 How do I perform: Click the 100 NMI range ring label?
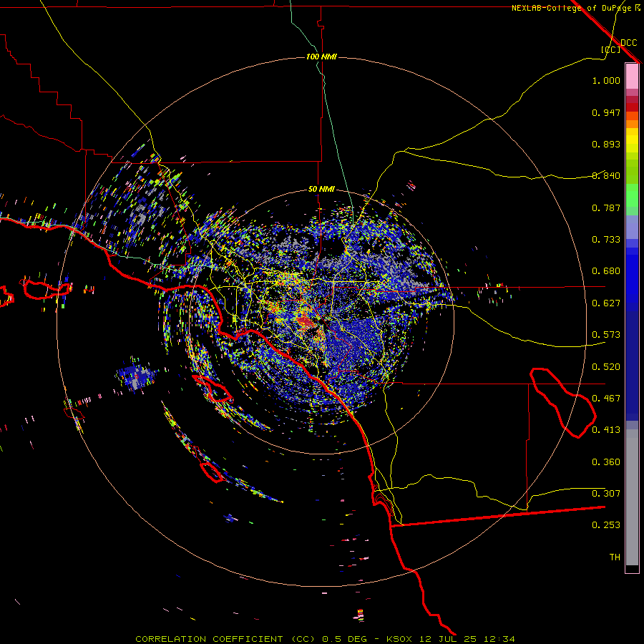(321, 57)
